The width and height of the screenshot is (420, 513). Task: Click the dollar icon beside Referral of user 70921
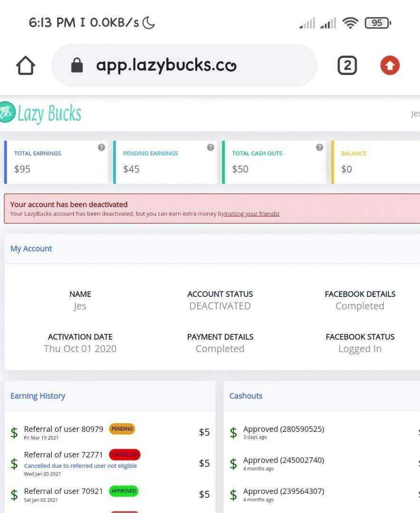coord(14,494)
